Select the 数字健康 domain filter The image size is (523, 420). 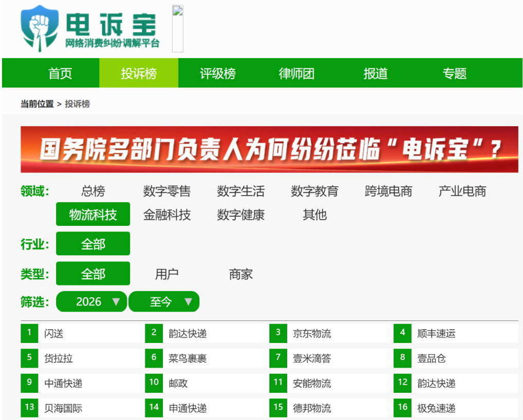(241, 215)
